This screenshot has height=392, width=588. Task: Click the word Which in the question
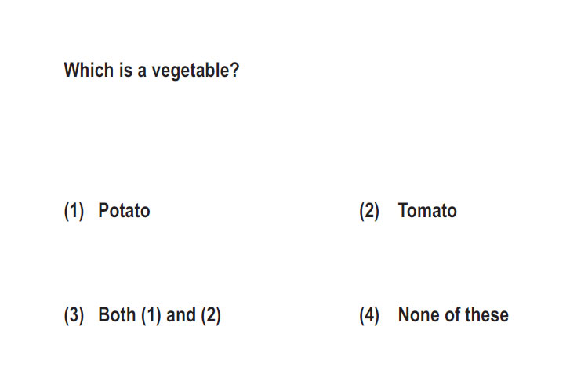point(89,70)
